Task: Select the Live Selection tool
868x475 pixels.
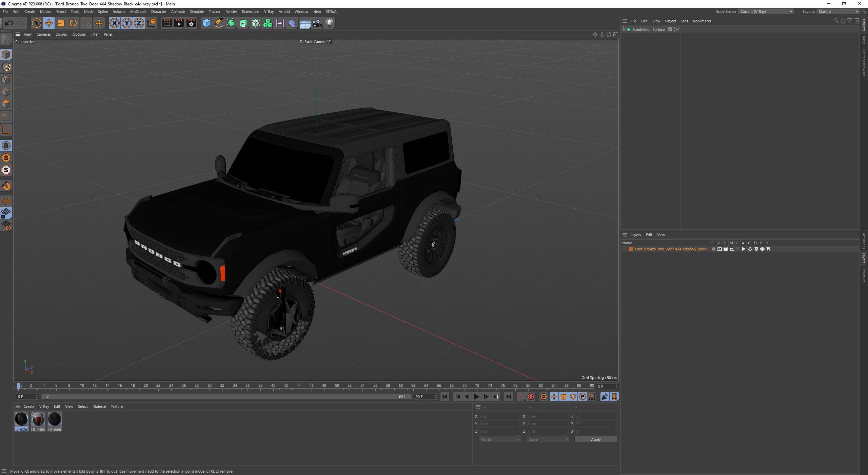Action: (x=36, y=23)
